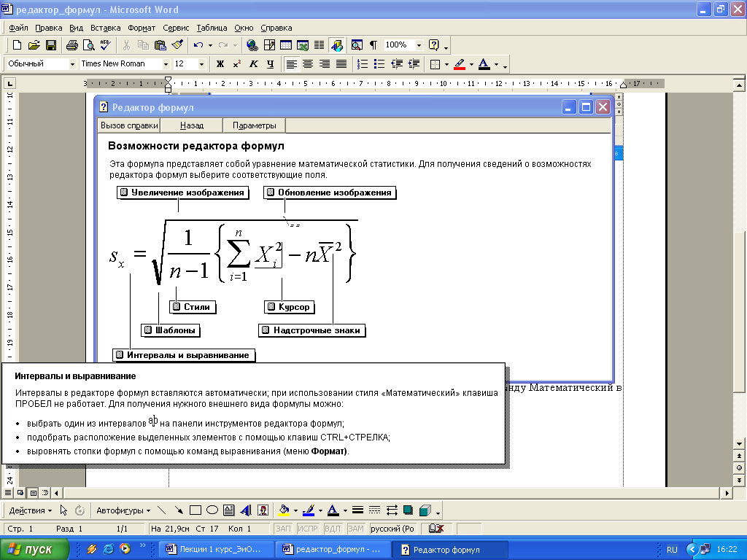Open the Таблица menu
This screenshot has width=747, height=560.
coord(212,28)
